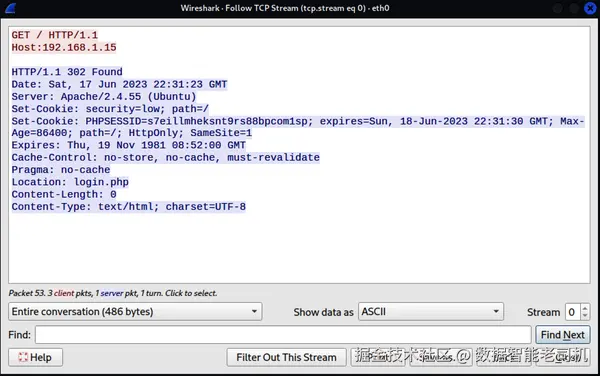600x376 pixels.
Task: Click Filter Out This Stream
Action: (x=286, y=357)
